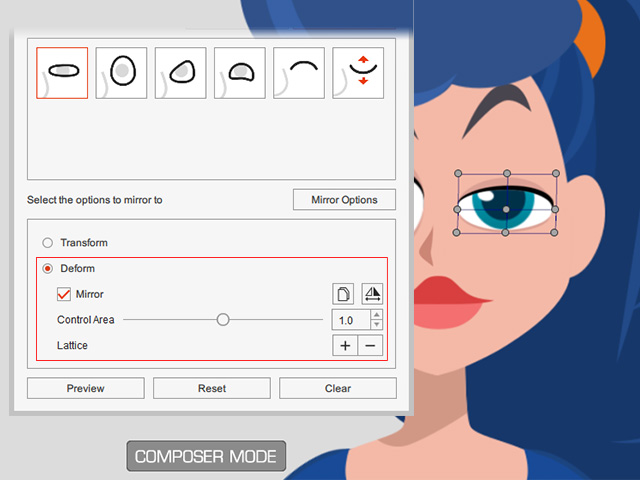Image resolution: width=640 pixels, height=480 pixels.
Task: Click the Clear button
Action: pos(338,388)
